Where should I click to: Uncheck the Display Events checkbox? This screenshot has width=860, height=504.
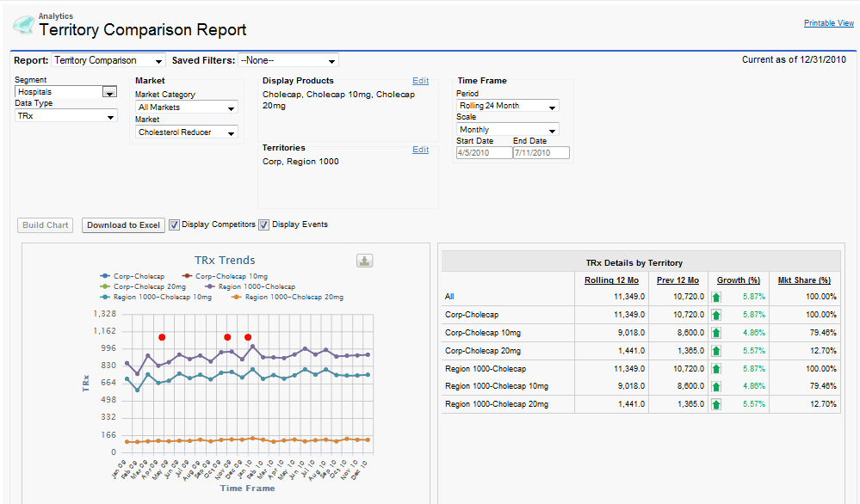[264, 225]
